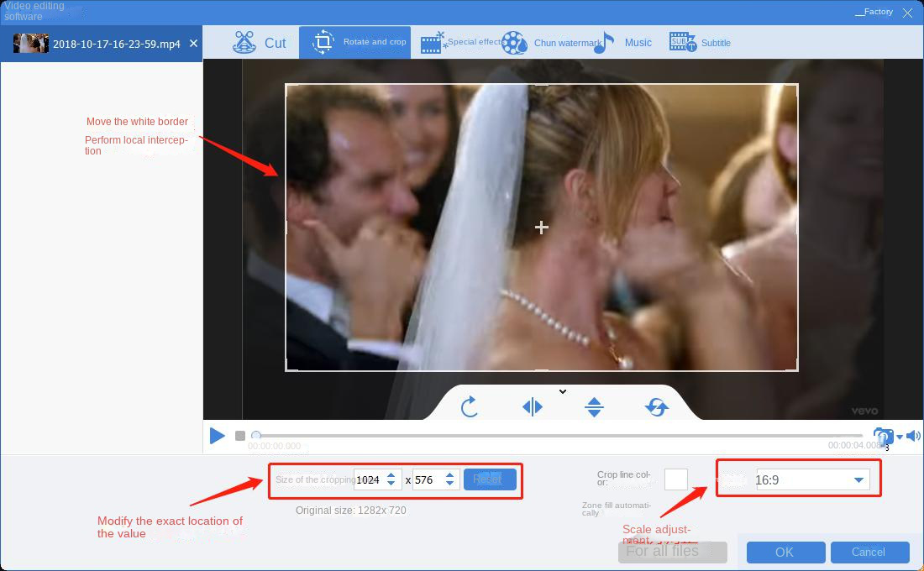The width and height of the screenshot is (924, 571).
Task: Mute the speaker volume icon
Action: [x=913, y=436]
